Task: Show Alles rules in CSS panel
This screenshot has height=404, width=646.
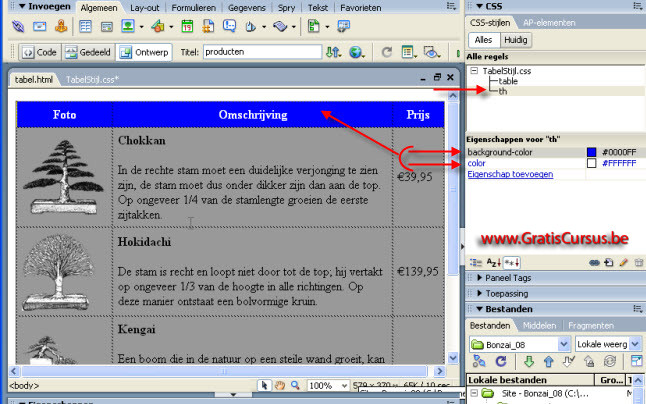Action: [484, 40]
